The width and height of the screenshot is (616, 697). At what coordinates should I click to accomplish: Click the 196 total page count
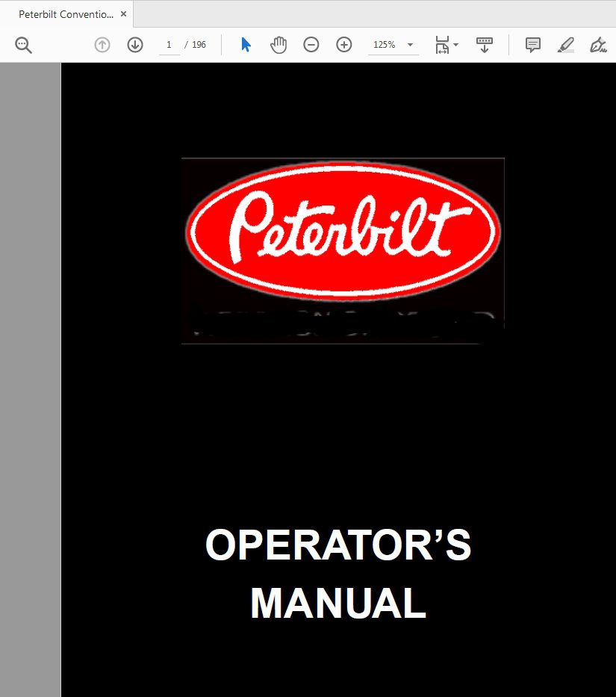pyautogui.click(x=199, y=45)
